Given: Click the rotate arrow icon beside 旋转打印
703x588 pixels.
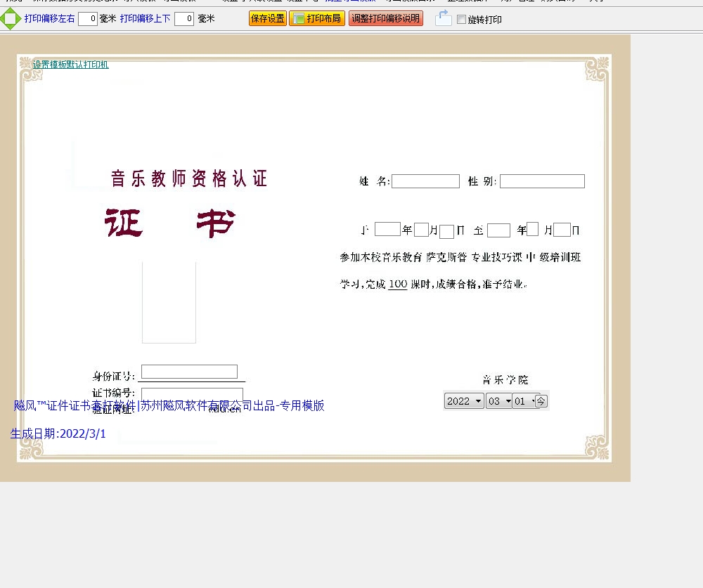Looking at the screenshot, I should [443, 18].
